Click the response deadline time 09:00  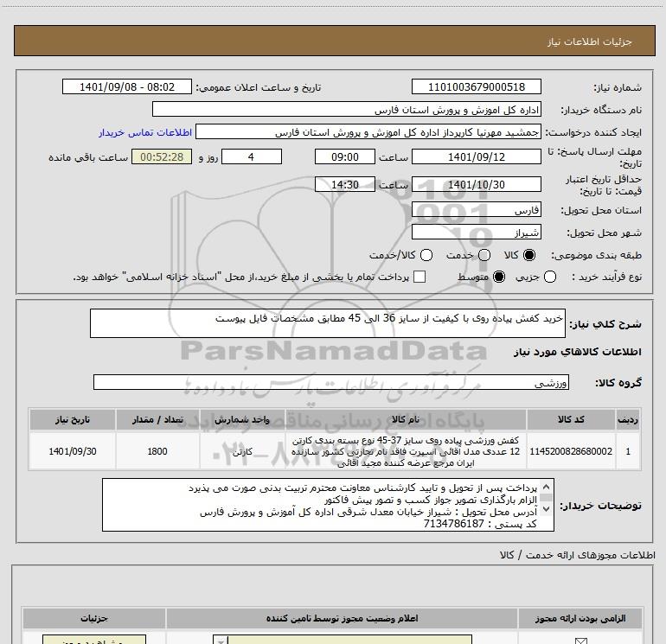[x=345, y=156]
